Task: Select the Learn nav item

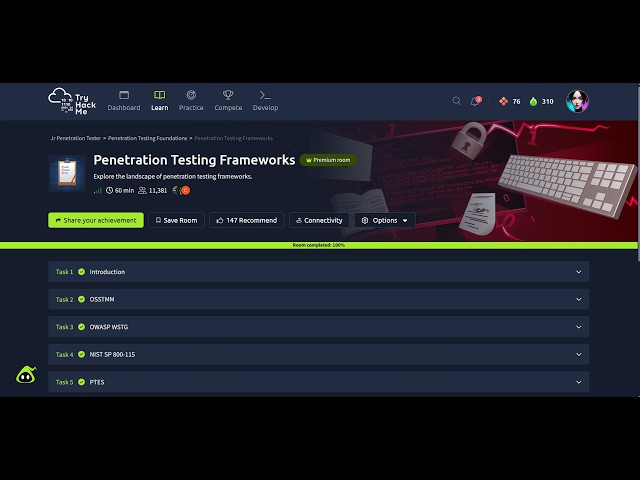Action: [x=160, y=101]
